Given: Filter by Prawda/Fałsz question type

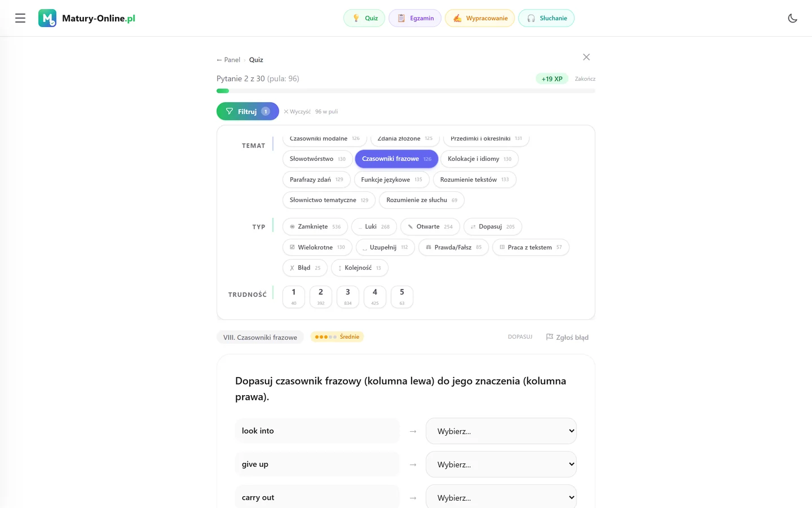Looking at the screenshot, I should [453, 247].
